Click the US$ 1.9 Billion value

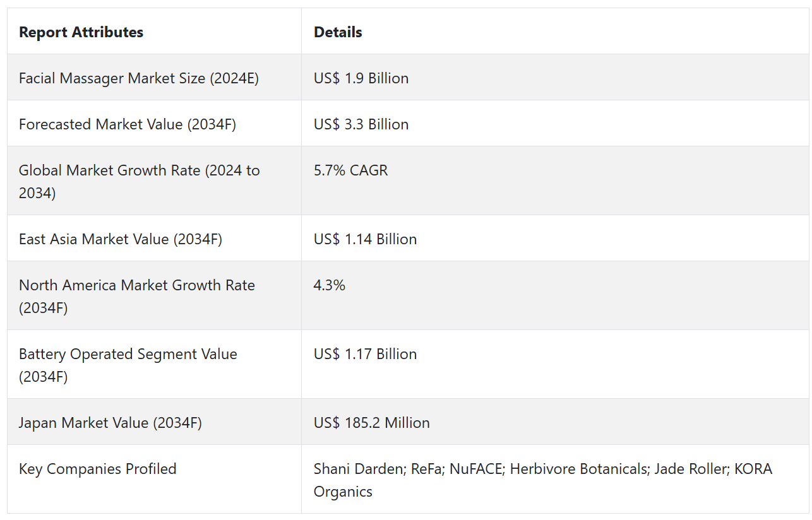[x=361, y=78]
